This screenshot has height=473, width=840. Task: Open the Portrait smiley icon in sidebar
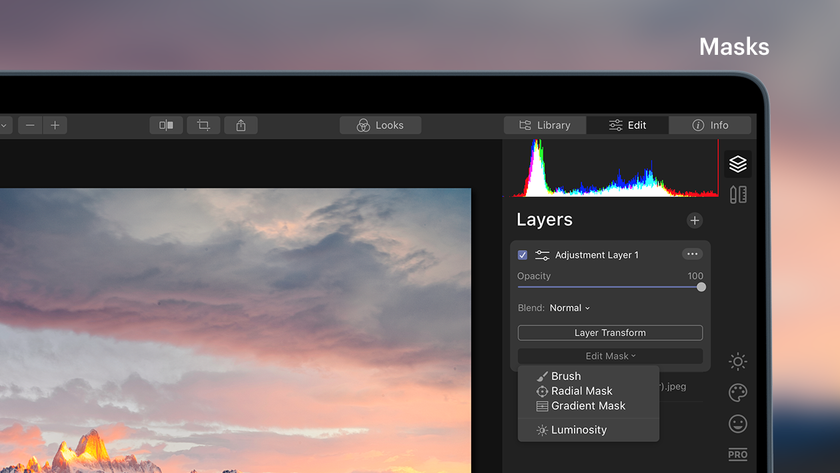click(x=738, y=424)
